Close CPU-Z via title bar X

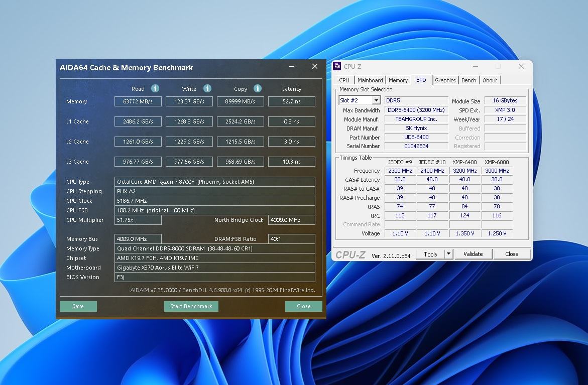521,66
